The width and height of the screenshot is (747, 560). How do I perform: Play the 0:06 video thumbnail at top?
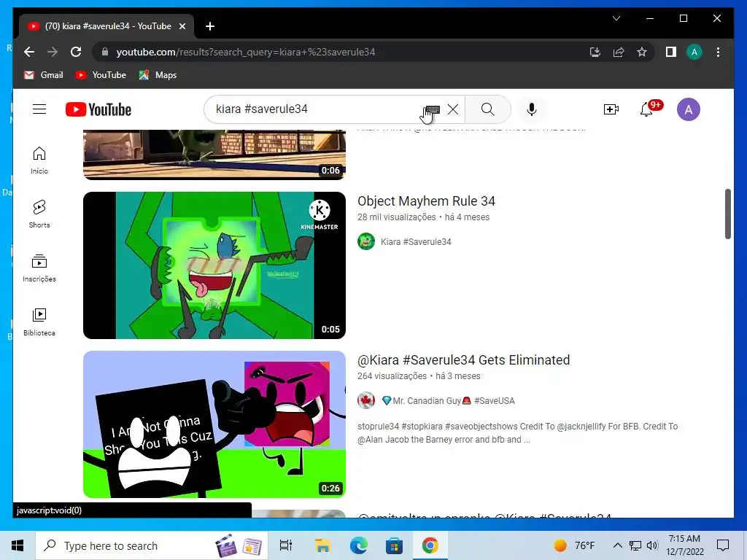(x=214, y=155)
